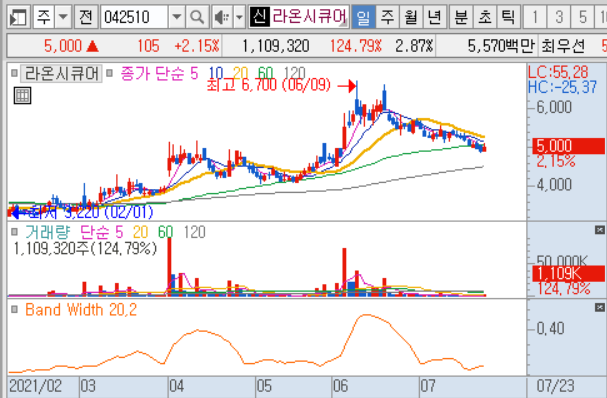
Task: Select the 분 minute chart tab
Action: (461, 17)
